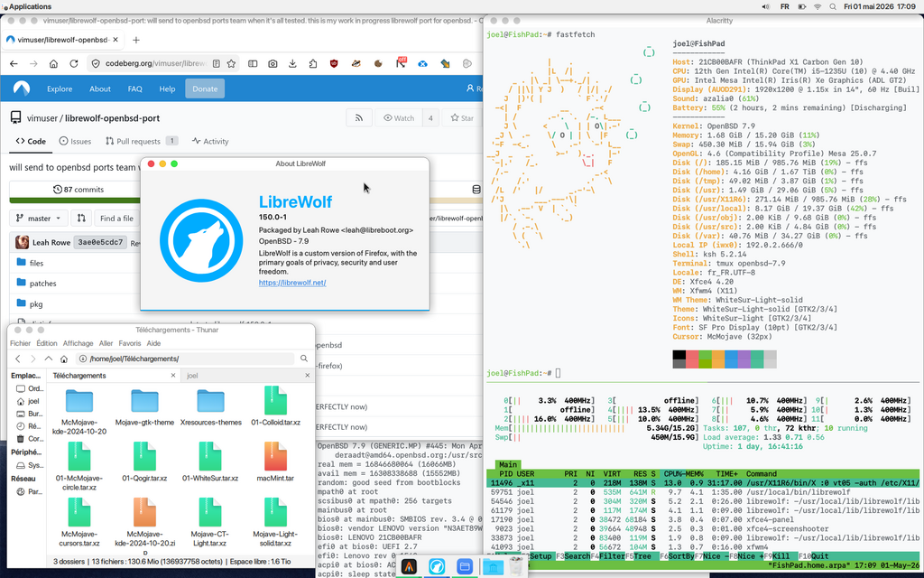
Task: Select the 01-Qogir.tar.xz archive
Action: [144, 461]
